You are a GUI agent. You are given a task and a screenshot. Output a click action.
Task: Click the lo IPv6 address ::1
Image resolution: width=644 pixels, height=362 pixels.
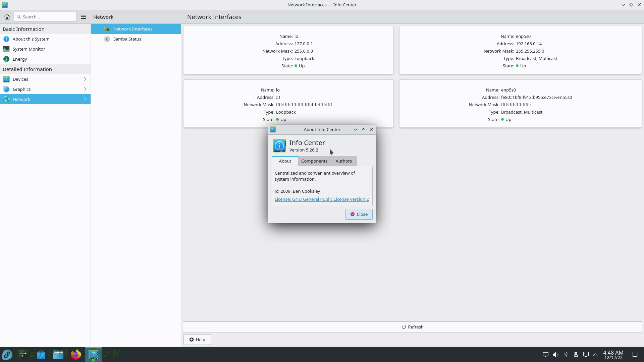point(278,97)
